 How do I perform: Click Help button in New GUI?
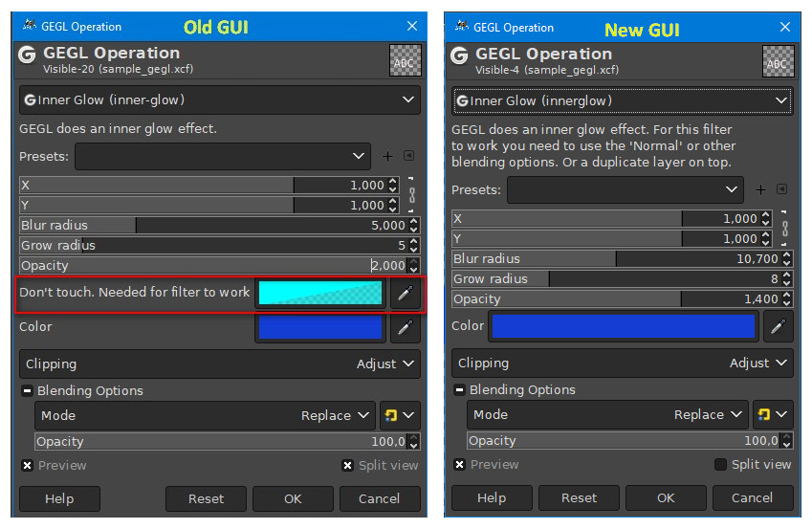pos(492,498)
